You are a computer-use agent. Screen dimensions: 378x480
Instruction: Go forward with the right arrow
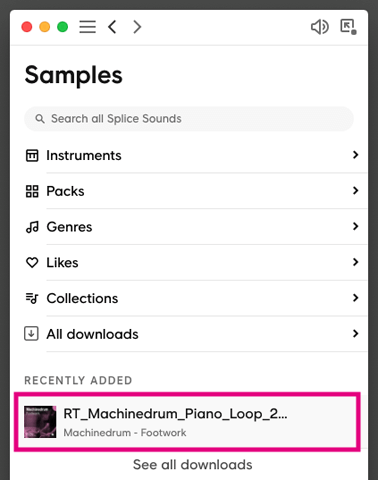click(137, 27)
